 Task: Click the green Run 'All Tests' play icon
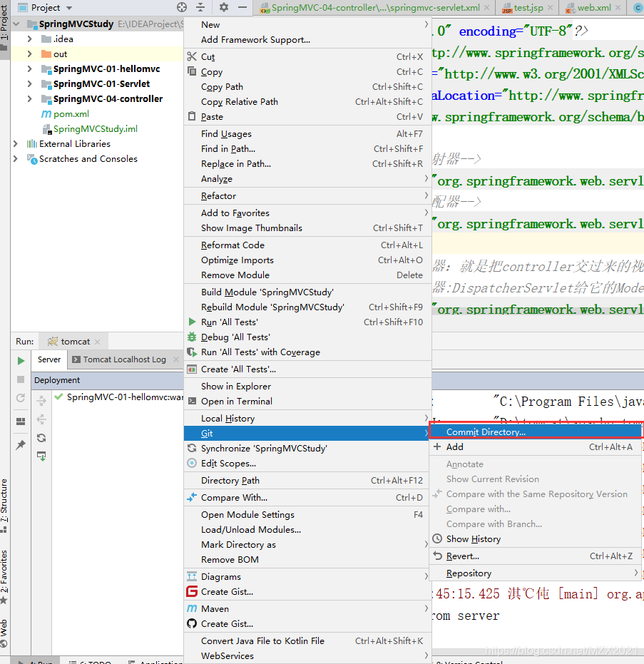[192, 322]
